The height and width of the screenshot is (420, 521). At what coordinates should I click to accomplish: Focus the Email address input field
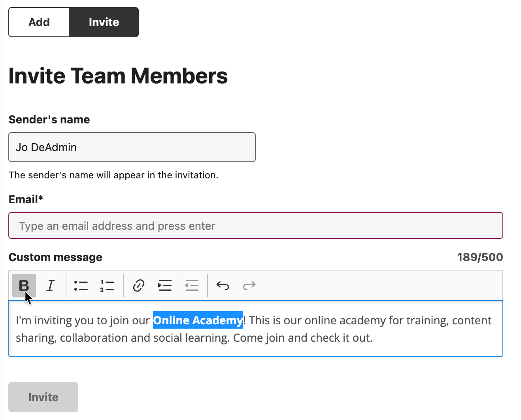(255, 226)
